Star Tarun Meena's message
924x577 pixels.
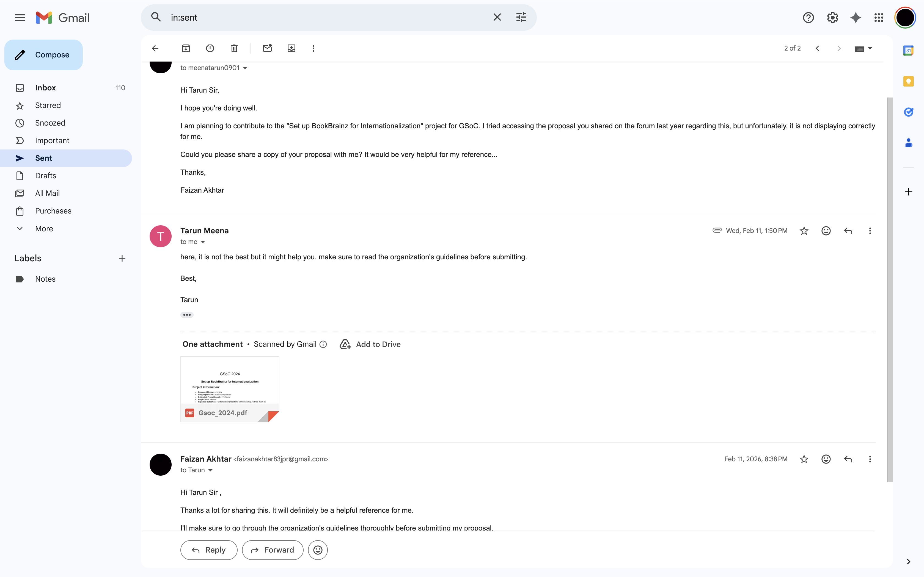coord(804,231)
